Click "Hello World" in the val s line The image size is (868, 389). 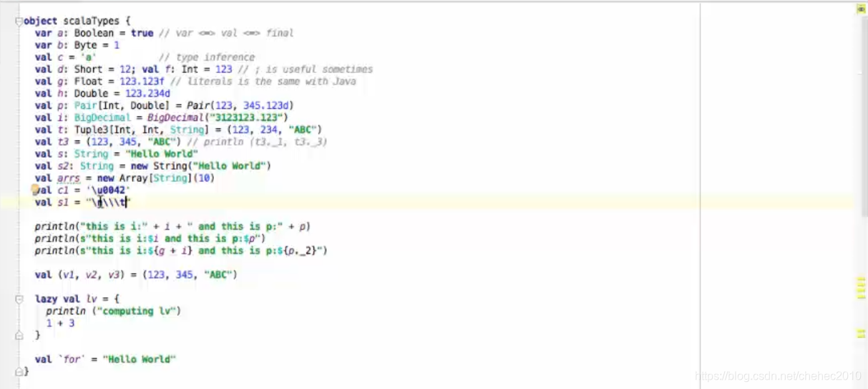(x=162, y=155)
